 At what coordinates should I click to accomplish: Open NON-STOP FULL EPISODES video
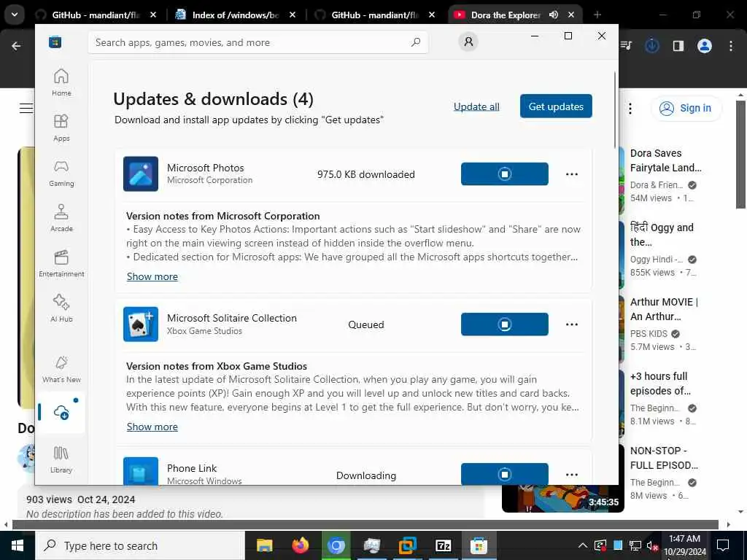click(x=664, y=458)
